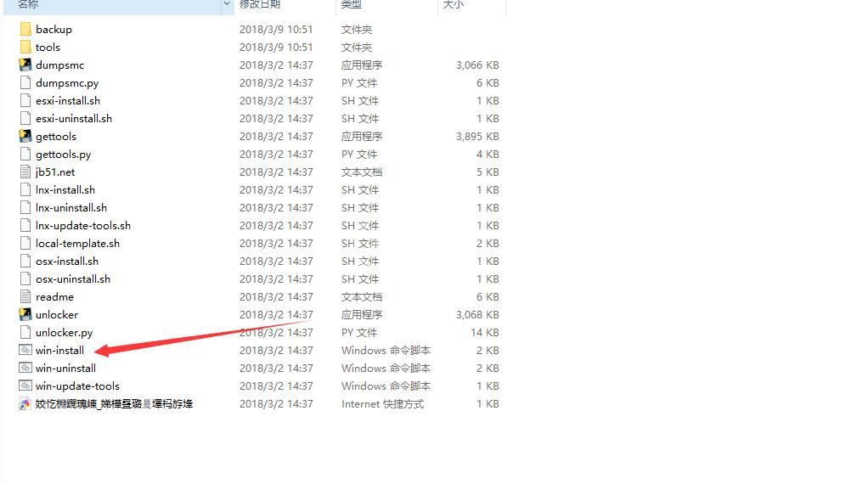Screen dimensions: 868x484
Task: Click the win-uninstall file name
Action: (x=66, y=368)
